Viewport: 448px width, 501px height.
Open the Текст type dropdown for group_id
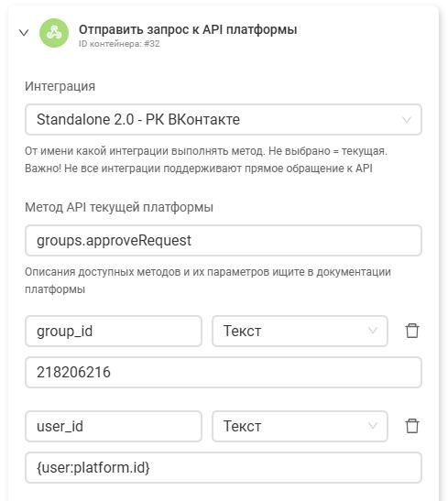pyautogui.click(x=300, y=331)
